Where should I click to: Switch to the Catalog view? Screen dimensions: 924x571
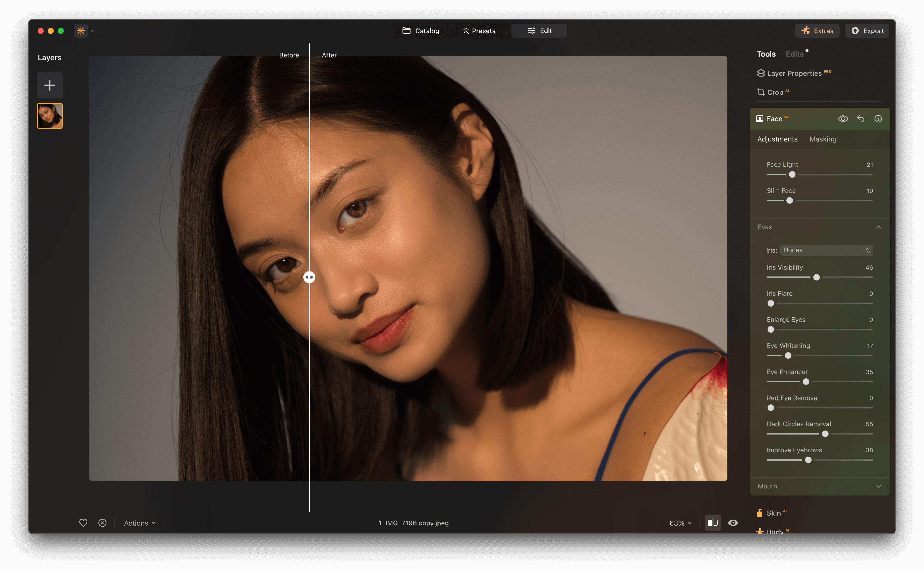[421, 31]
